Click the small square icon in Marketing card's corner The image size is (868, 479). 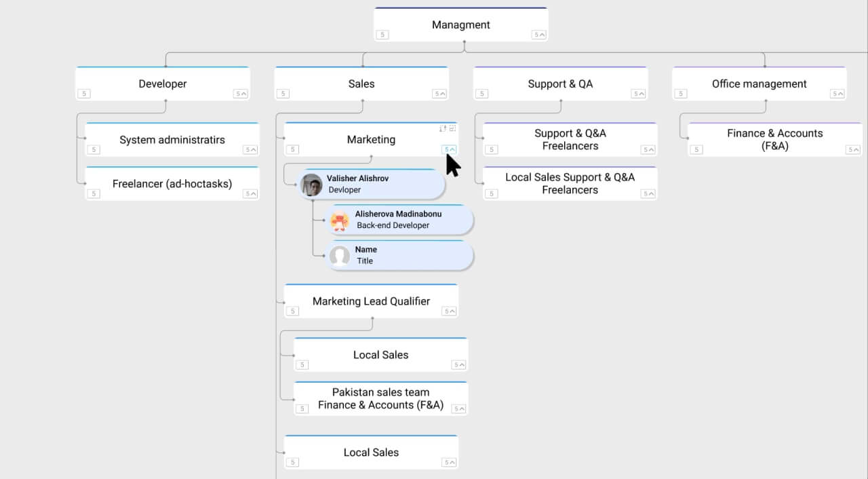(x=453, y=128)
